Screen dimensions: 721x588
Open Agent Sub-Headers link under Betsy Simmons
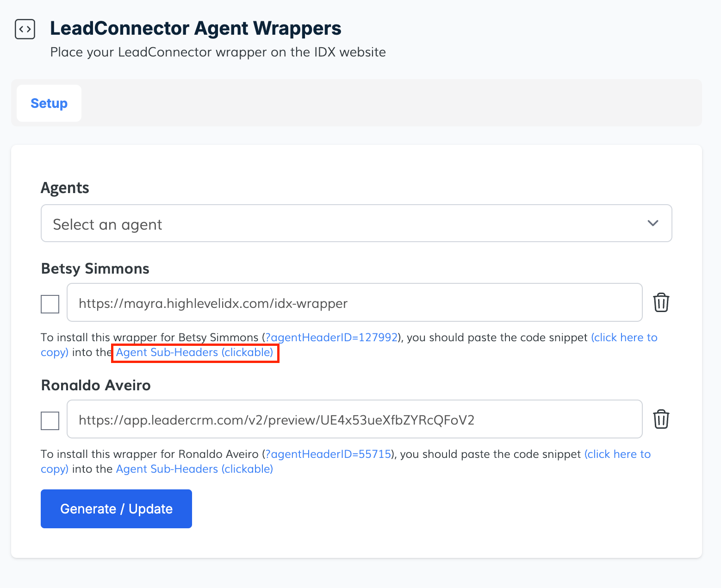[x=194, y=353]
